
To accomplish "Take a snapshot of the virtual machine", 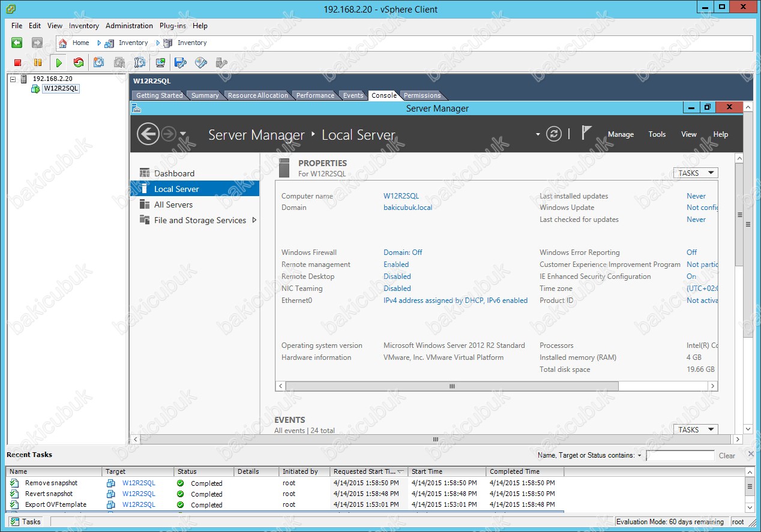I will (x=99, y=62).
